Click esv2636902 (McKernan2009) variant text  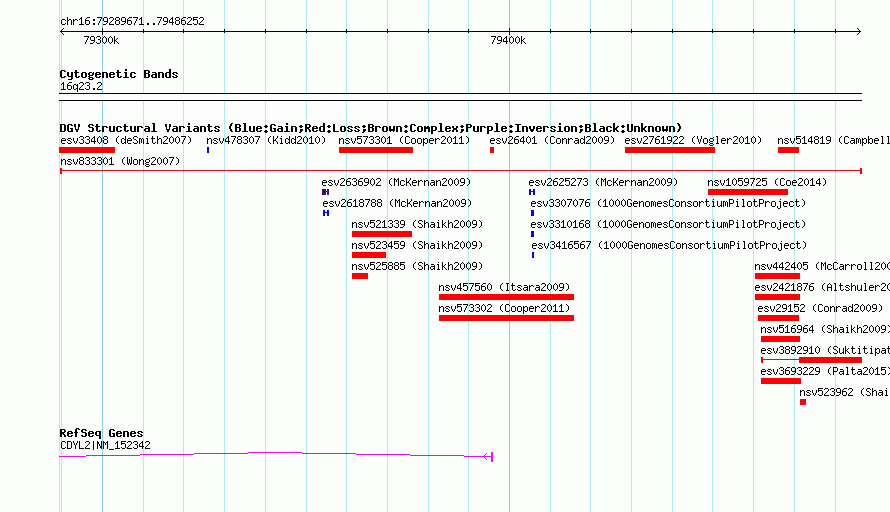(x=396, y=182)
